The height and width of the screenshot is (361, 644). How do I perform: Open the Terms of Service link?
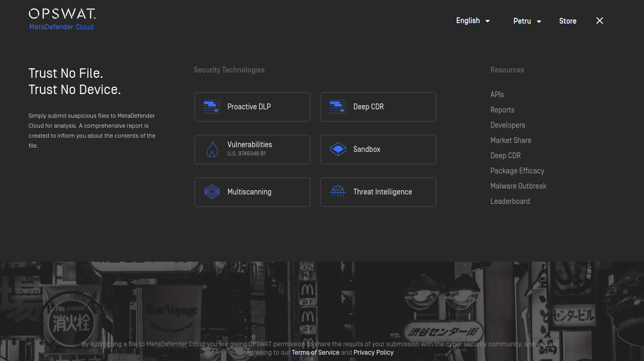pyautogui.click(x=315, y=353)
